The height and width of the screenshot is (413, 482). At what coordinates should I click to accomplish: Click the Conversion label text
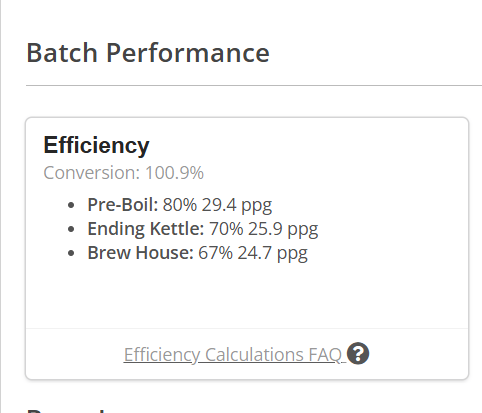pos(91,173)
